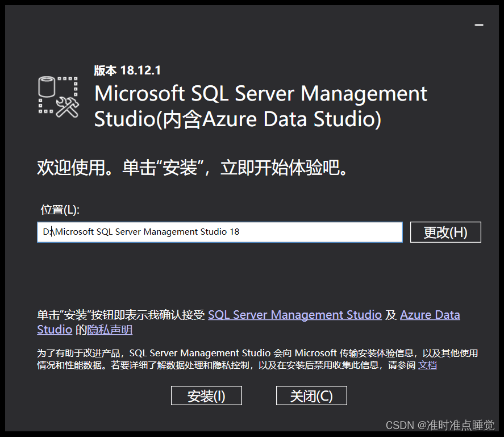
Task: Click the 欢迎使用 welcome message text
Action: coord(192,168)
